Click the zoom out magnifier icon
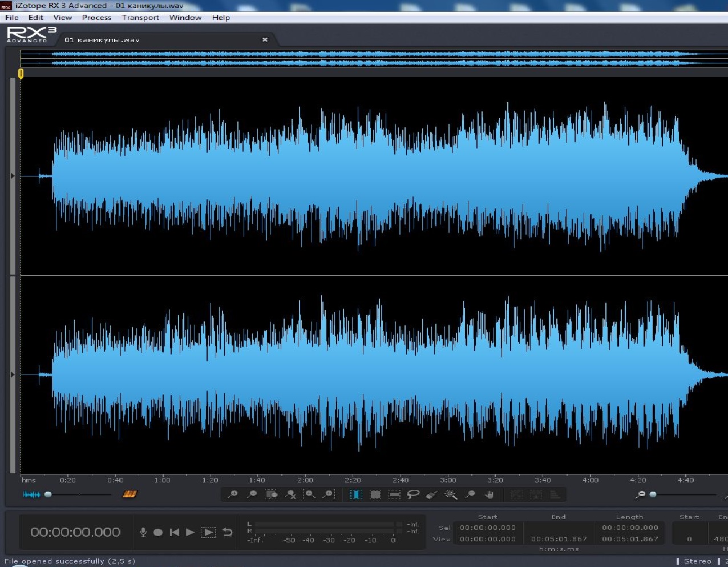728x567 pixels. (252, 494)
